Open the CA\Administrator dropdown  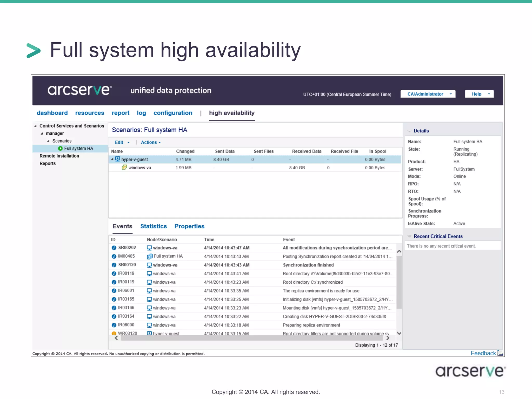click(428, 94)
